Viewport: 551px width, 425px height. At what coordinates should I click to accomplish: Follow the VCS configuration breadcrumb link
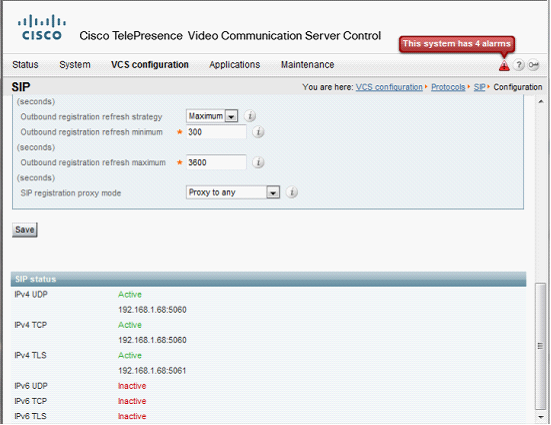coord(389,87)
